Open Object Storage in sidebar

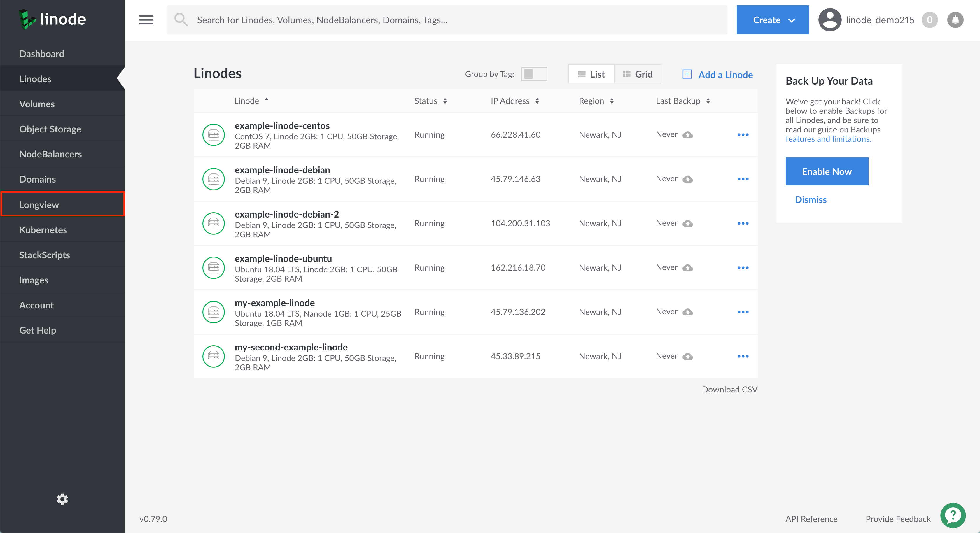tap(62, 129)
